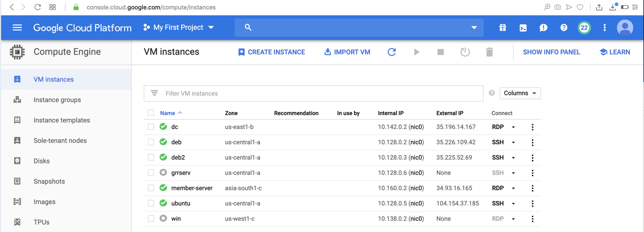Screen dimensions: 644x232
Task: Click SHOW INFO PANEL
Action: [x=551, y=52]
